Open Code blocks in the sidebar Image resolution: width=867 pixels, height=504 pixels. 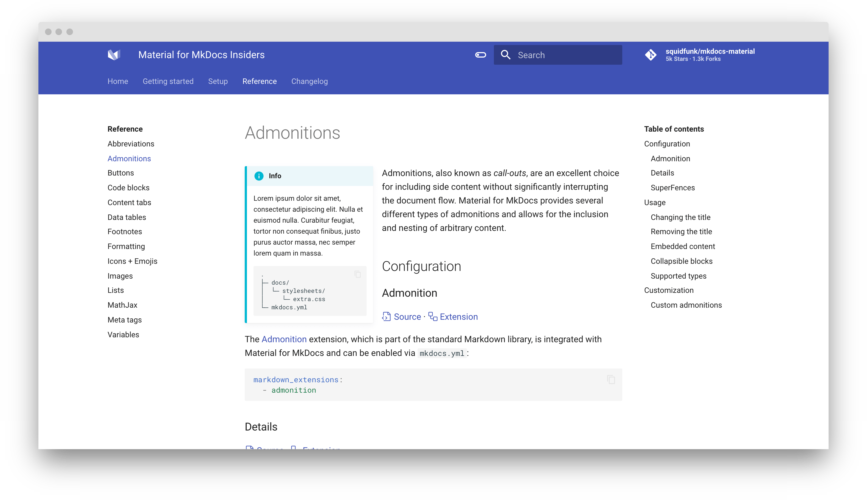point(128,188)
